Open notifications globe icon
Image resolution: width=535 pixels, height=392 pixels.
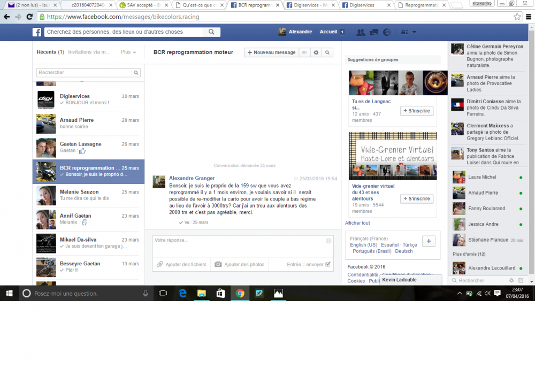click(387, 32)
